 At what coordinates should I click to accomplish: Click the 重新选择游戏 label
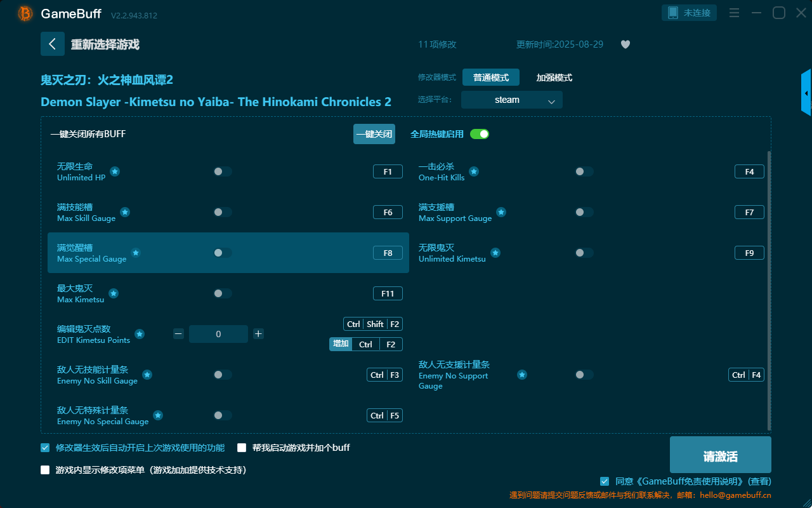tap(105, 44)
